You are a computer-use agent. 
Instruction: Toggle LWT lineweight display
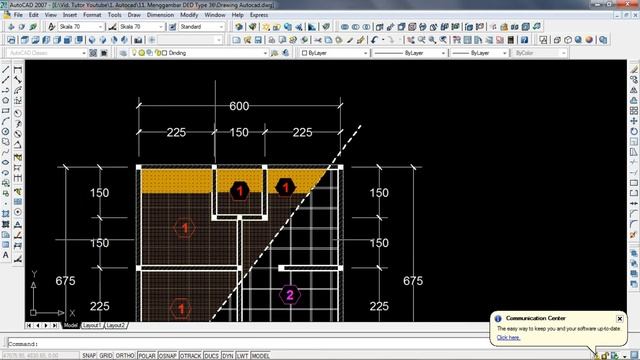pyautogui.click(x=242, y=356)
